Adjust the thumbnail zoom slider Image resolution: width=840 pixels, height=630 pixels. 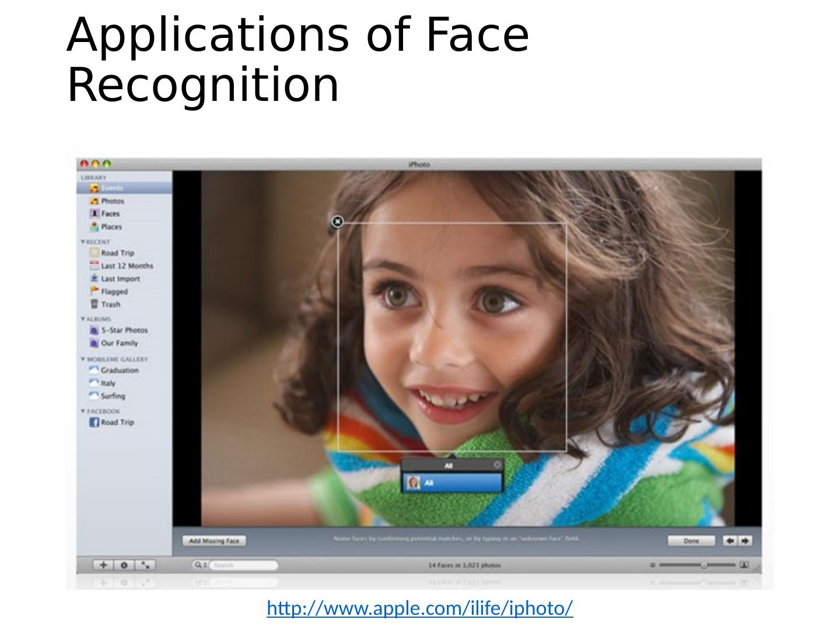pos(703,565)
